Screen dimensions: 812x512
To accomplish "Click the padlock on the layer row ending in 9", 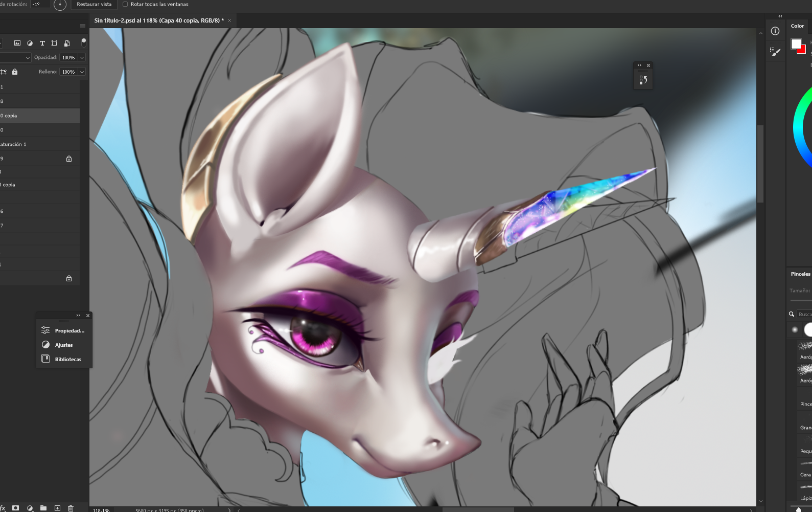I will (x=69, y=159).
